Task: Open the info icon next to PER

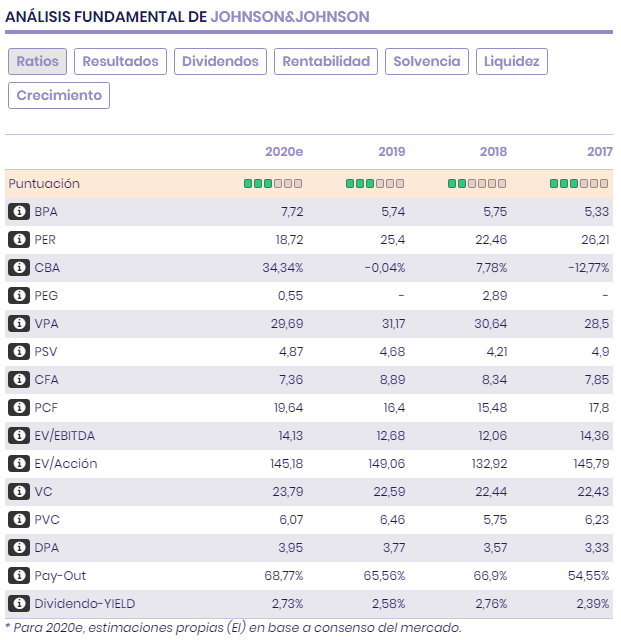Action: (18, 240)
